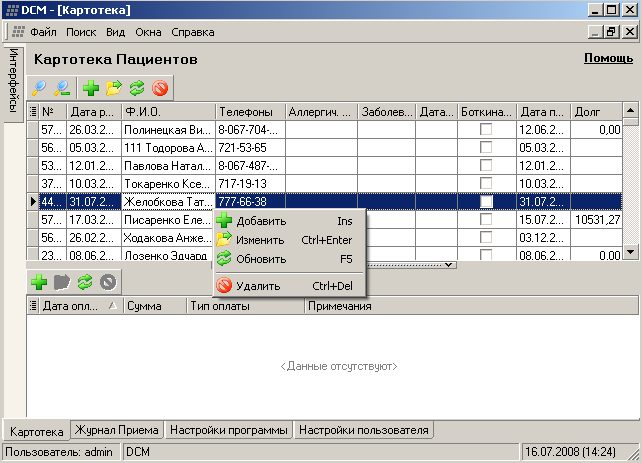Sort by the Долг column header
The width and height of the screenshot is (642, 463).
tap(597, 111)
